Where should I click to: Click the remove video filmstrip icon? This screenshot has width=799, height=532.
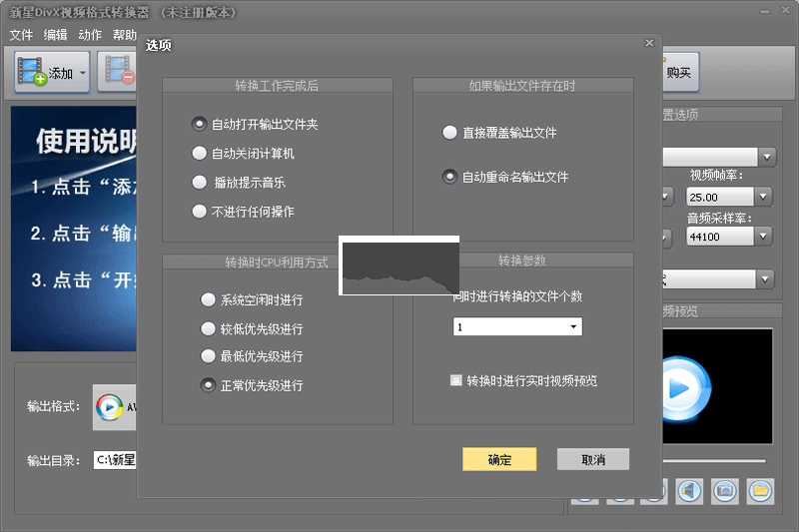tap(118, 71)
